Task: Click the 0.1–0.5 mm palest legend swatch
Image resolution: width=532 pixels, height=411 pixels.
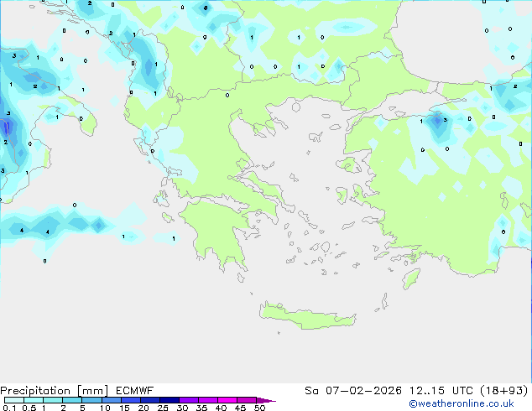Action: (14, 400)
